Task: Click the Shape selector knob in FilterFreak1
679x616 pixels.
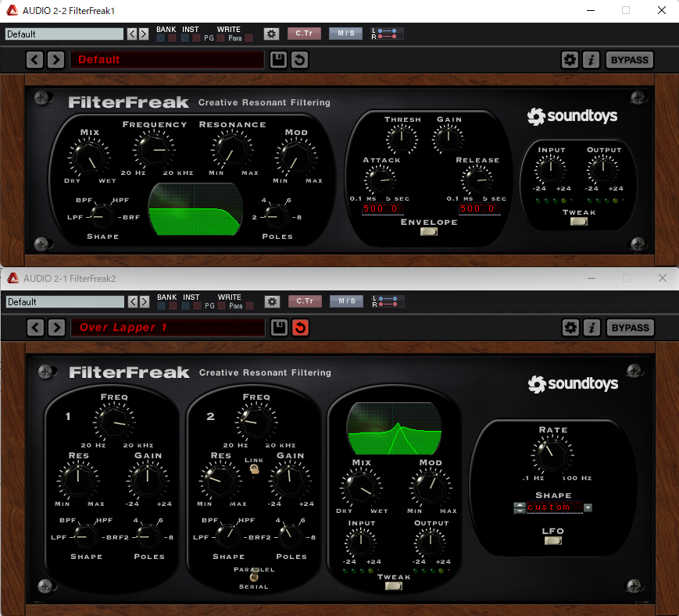Action: 102,217
